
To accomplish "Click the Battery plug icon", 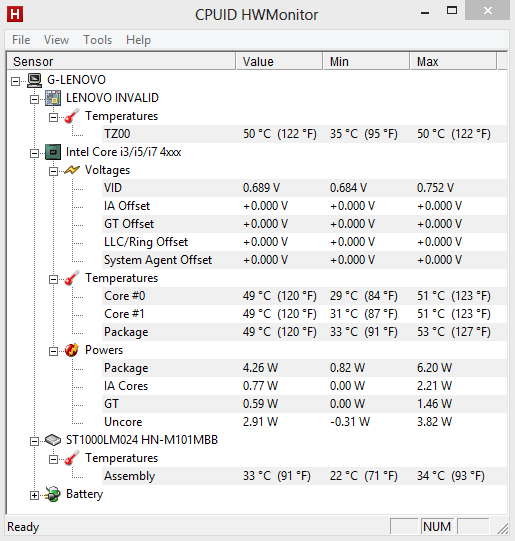I will 53,494.
